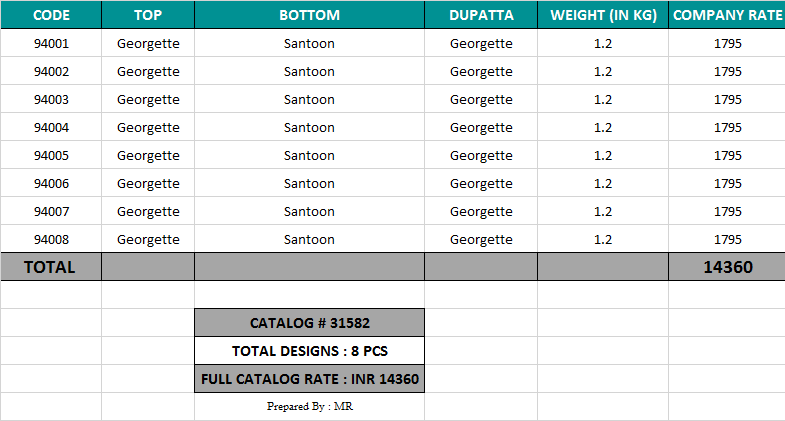
Task: Click code cell 94004
Action: [x=51, y=127]
